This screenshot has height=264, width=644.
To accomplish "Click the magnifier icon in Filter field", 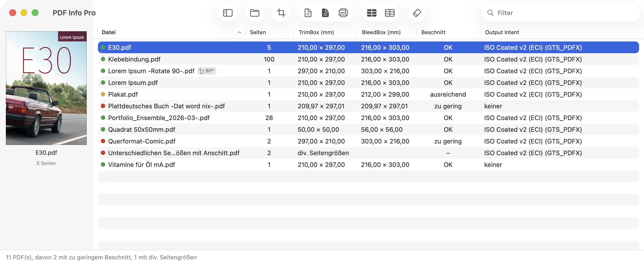I will click(x=490, y=13).
